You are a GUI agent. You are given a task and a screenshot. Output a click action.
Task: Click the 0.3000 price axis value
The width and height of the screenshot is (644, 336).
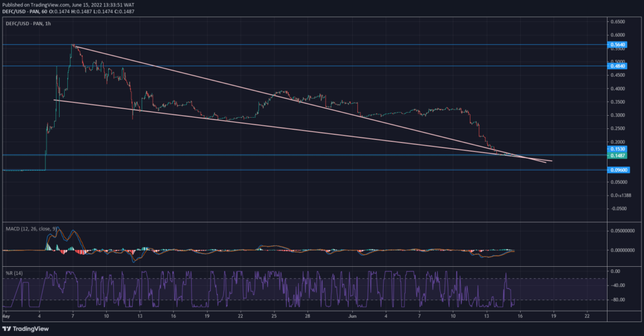[618, 115]
